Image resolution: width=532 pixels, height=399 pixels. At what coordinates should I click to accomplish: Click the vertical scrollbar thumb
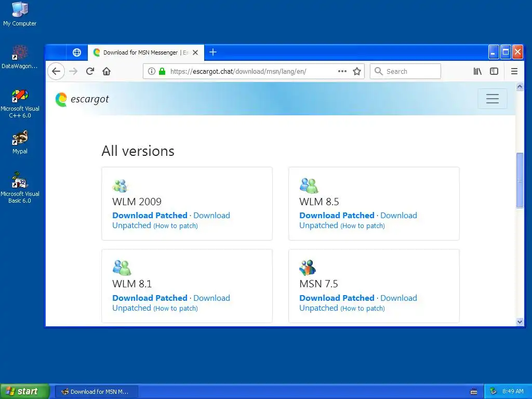(x=520, y=180)
